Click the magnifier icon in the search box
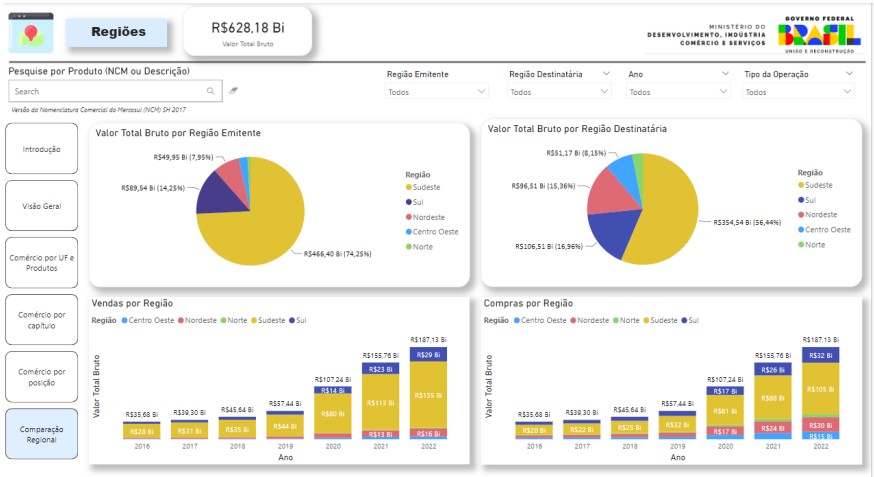The image size is (874, 477). tap(210, 91)
